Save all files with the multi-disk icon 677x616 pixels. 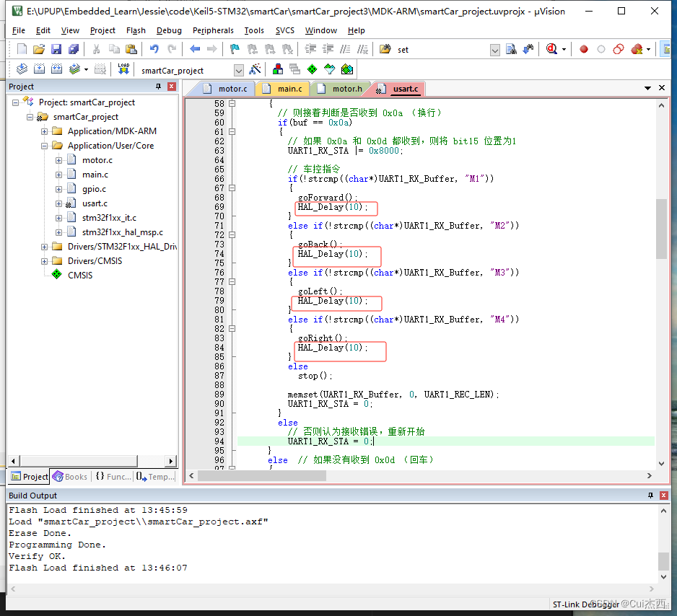(74, 49)
